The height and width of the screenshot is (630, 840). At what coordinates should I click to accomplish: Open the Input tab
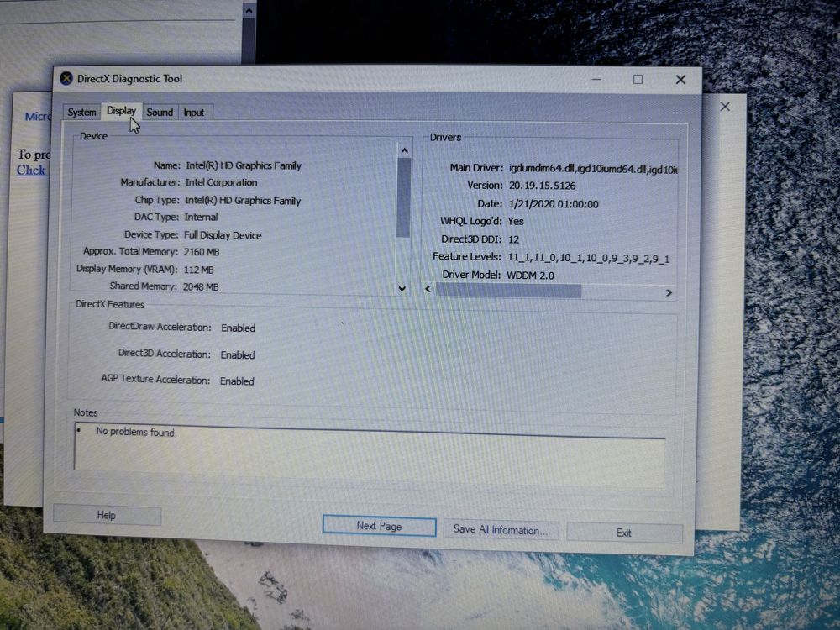click(x=194, y=112)
